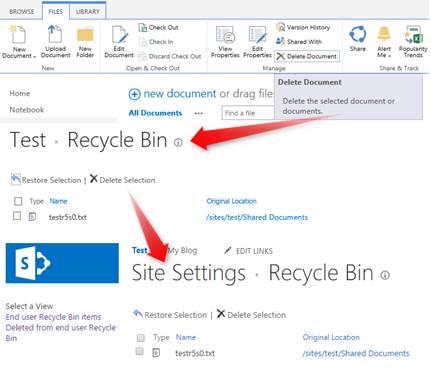Open the Alert Me bell menu

(384, 42)
